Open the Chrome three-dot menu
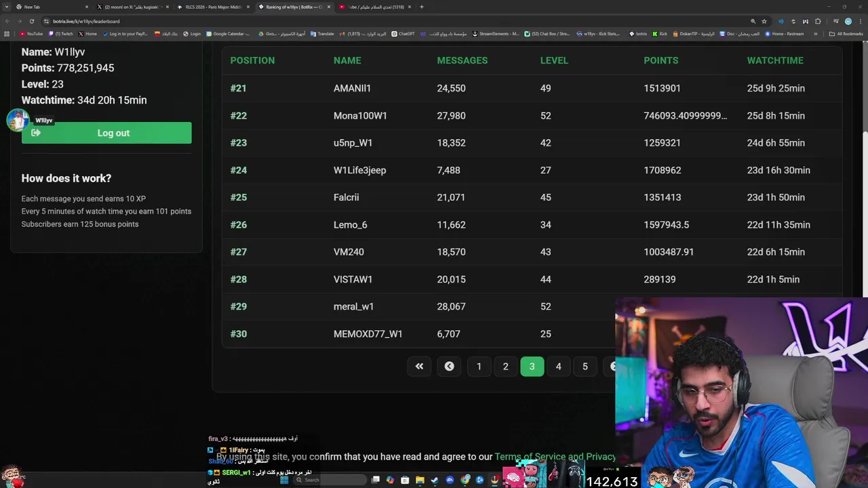The width and height of the screenshot is (868, 488). [x=860, y=21]
